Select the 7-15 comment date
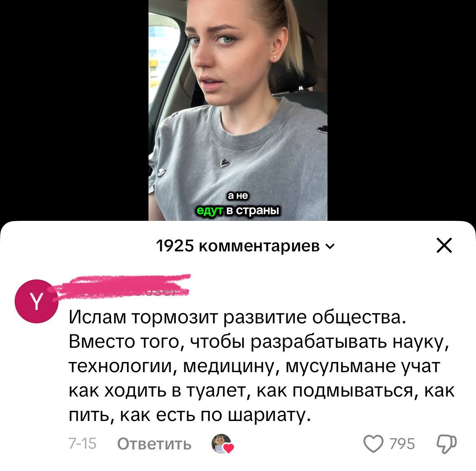 pos(82,444)
